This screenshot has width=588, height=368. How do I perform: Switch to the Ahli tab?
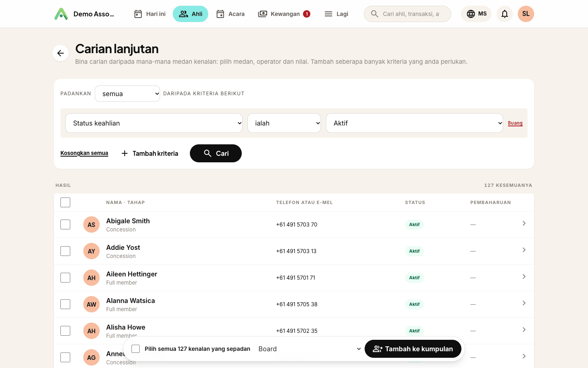(x=190, y=14)
